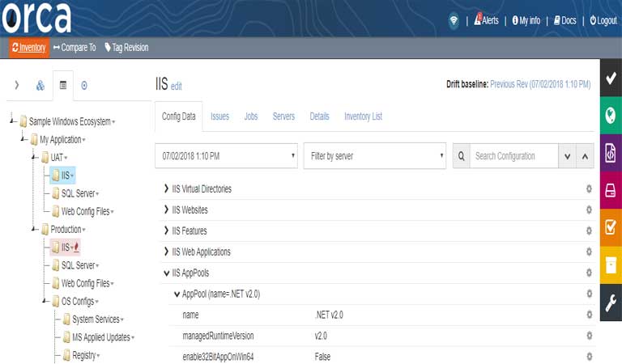Expand IIS Features section
The image size is (622, 364).
click(167, 231)
